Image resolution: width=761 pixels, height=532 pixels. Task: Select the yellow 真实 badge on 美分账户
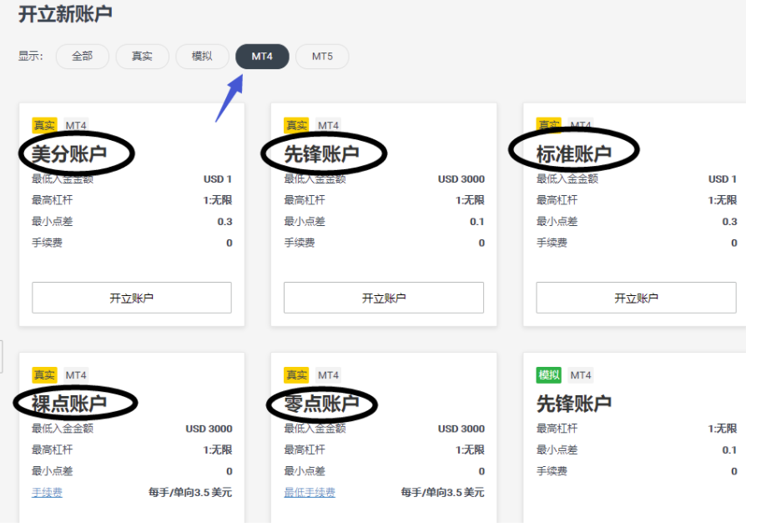43,125
